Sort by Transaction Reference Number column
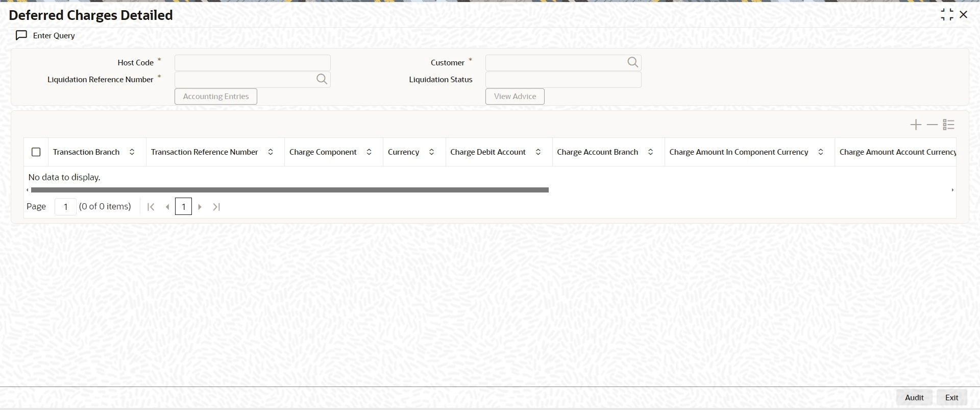 coord(271,152)
